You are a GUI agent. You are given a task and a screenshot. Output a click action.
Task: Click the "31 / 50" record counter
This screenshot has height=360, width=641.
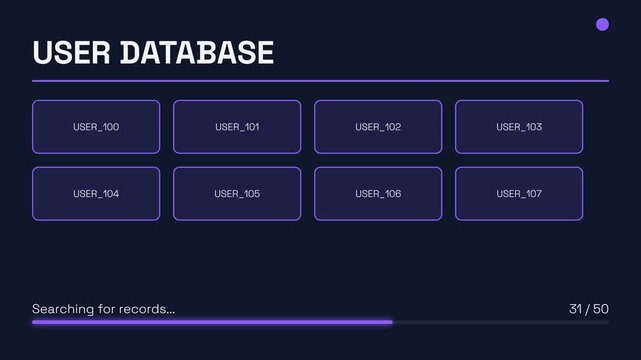[x=589, y=309]
